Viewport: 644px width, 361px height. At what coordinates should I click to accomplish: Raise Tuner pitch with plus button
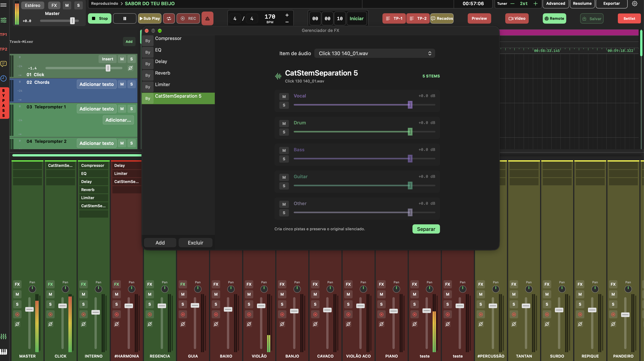click(x=535, y=3)
